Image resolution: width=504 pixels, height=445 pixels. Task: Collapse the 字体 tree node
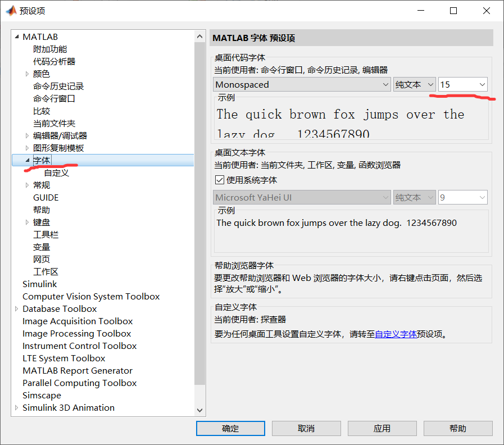click(x=28, y=160)
